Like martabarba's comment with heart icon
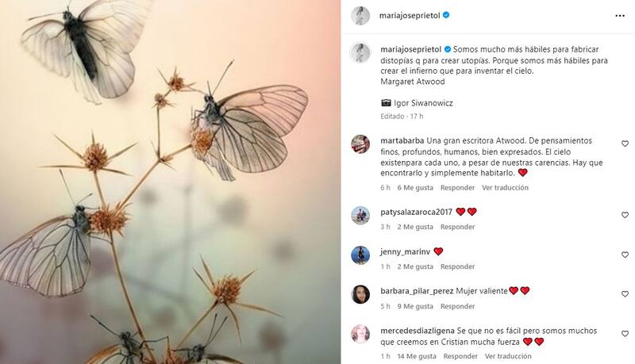The height and width of the screenshot is (364, 635). tap(625, 144)
